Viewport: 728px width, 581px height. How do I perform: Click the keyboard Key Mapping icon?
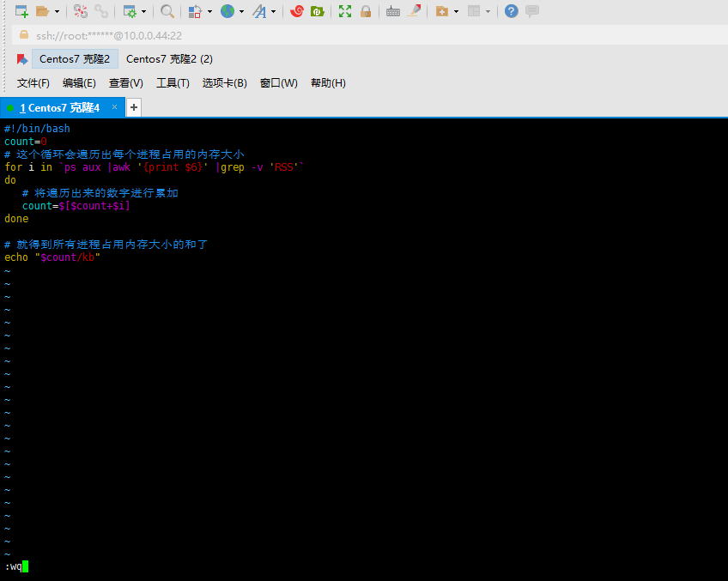393,11
